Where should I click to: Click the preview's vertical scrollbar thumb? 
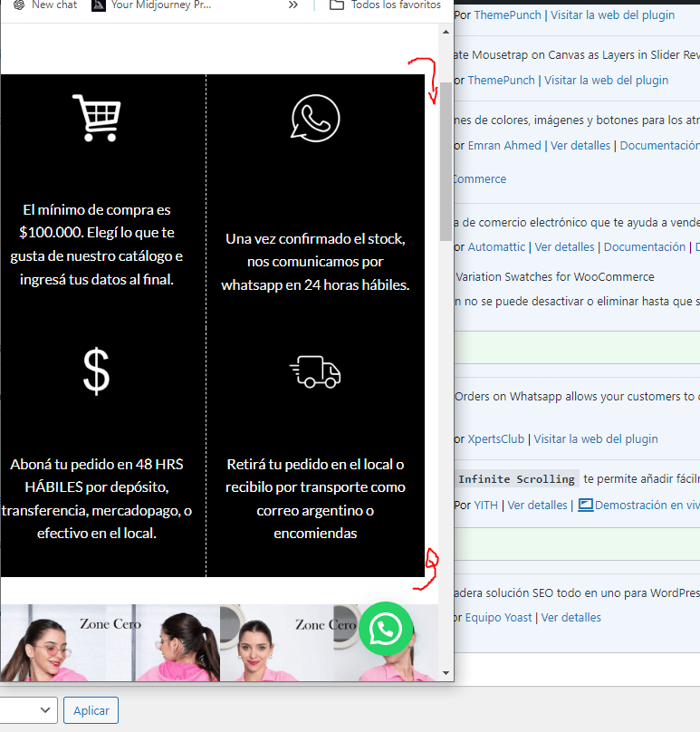pos(446,161)
